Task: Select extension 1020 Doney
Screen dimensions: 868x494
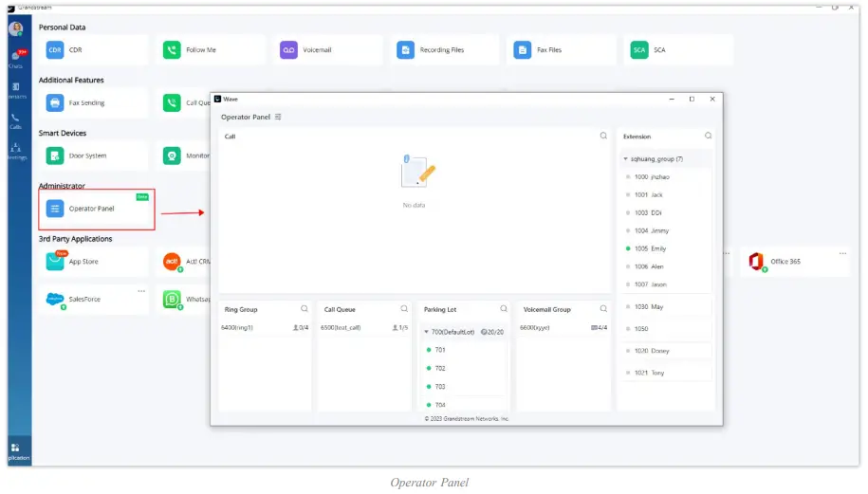Action: click(x=666, y=351)
